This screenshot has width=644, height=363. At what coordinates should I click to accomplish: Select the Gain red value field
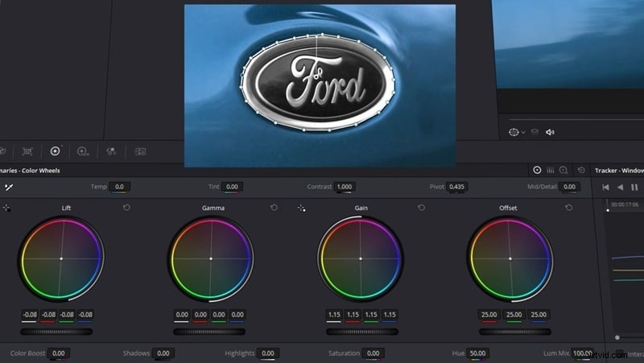click(x=353, y=315)
